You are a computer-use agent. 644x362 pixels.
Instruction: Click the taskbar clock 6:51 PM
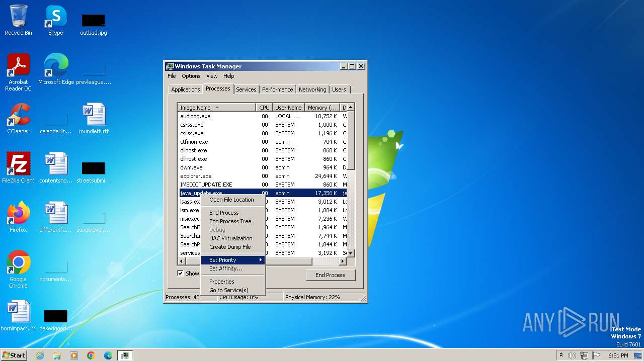click(x=618, y=355)
